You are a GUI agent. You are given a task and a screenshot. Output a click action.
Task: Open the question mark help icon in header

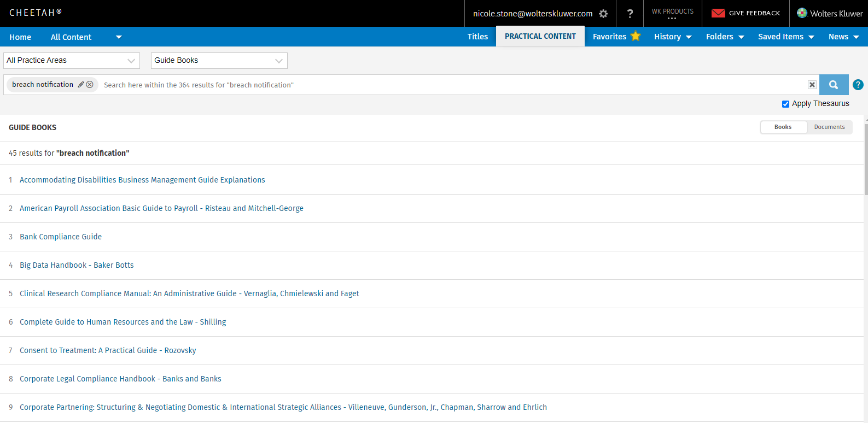click(630, 14)
